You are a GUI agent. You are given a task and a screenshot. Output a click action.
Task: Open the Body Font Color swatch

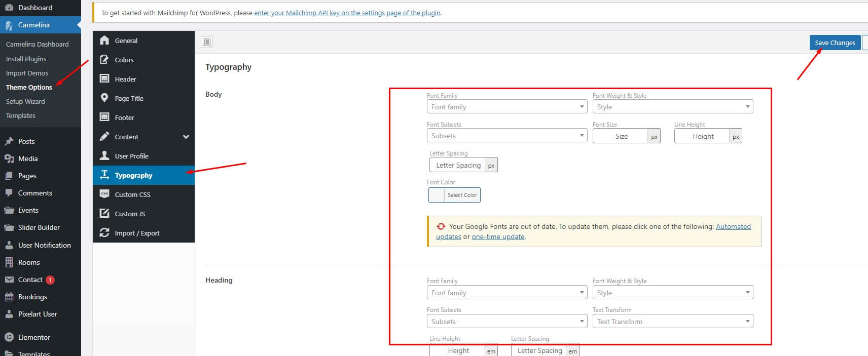pyautogui.click(x=437, y=195)
